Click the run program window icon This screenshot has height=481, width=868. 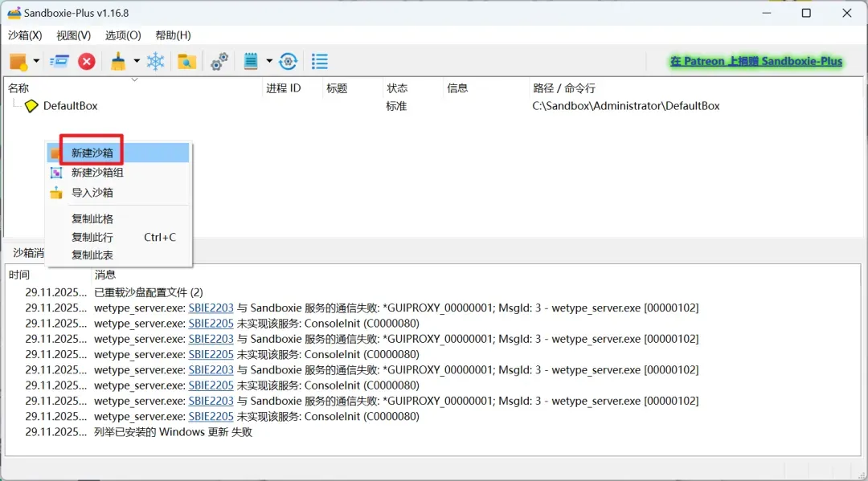[x=59, y=61]
